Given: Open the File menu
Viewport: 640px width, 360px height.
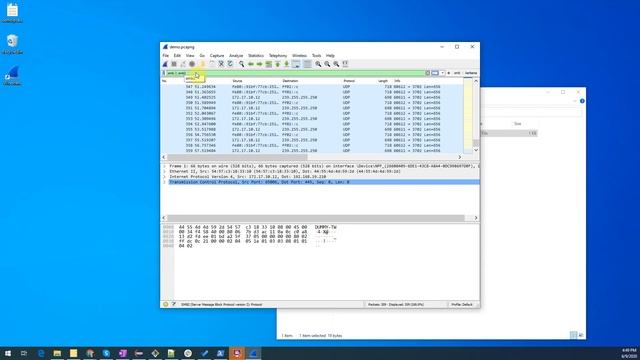Looking at the screenshot, I should point(165,56).
